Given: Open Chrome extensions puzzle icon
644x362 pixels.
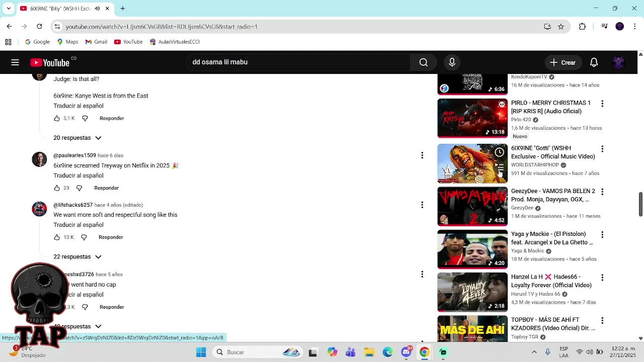Looking at the screenshot, I should (x=582, y=27).
